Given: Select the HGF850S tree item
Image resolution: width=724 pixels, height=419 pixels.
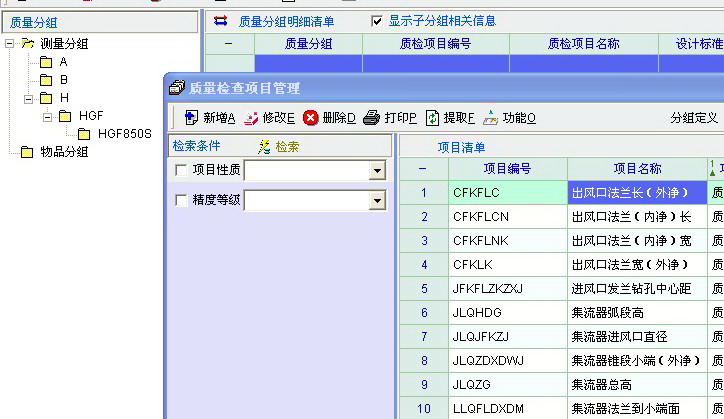Looking at the screenshot, I should 124,134.
